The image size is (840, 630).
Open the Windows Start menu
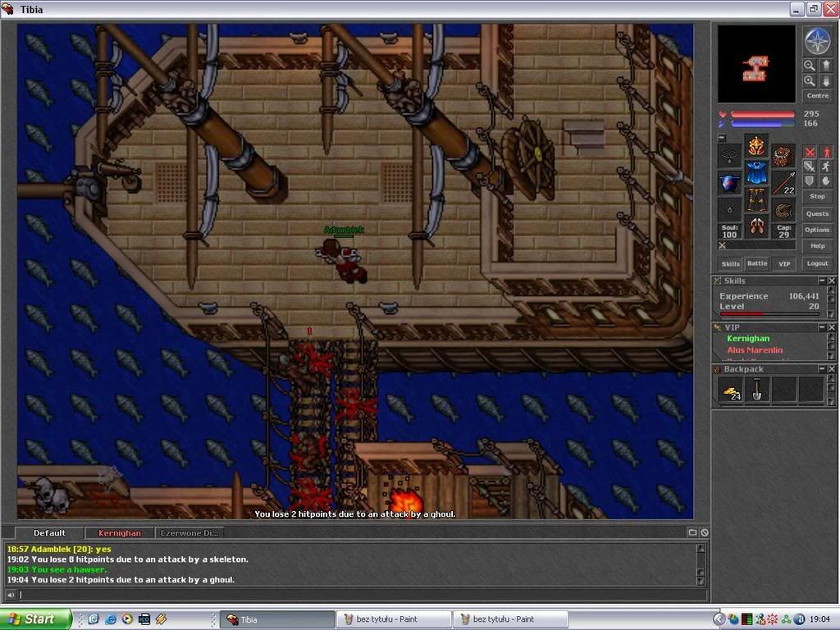[x=35, y=619]
